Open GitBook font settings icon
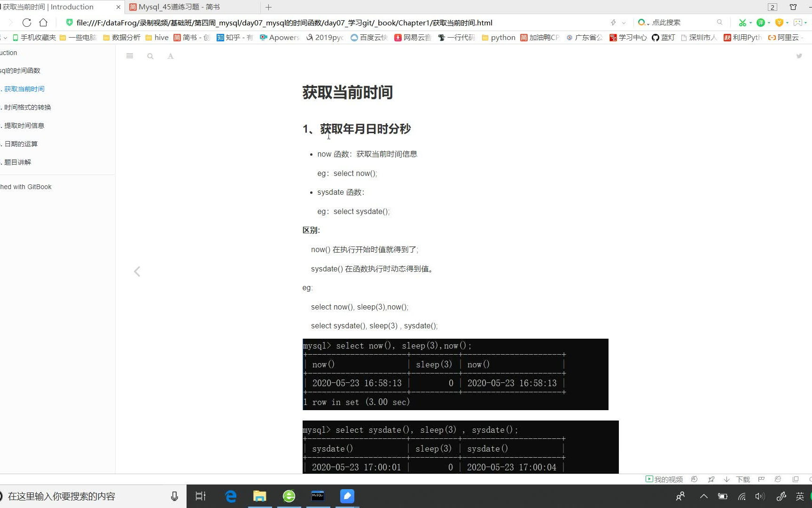Screen dimensions: 812x508 pyautogui.click(x=171, y=56)
